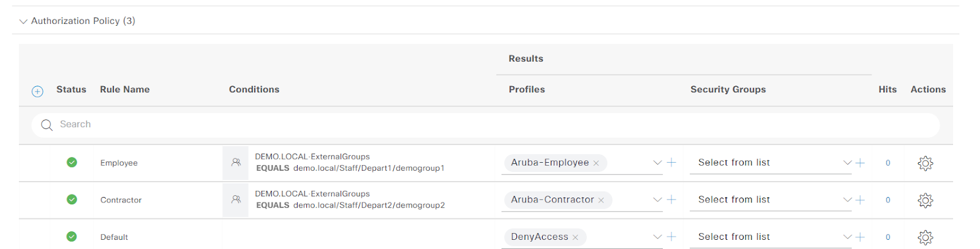Remove the DenyAccess profile tag

pos(575,237)
